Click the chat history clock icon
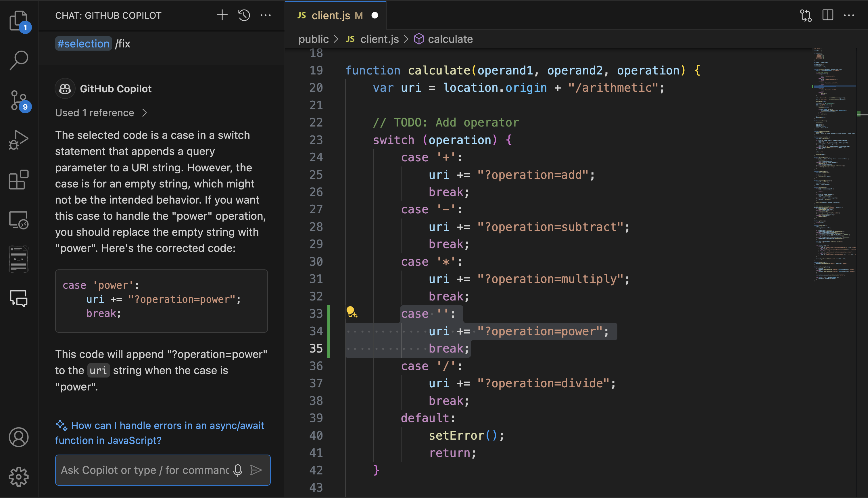The height and width of the screenshot is (498, 868). click(x=244, y=16)
